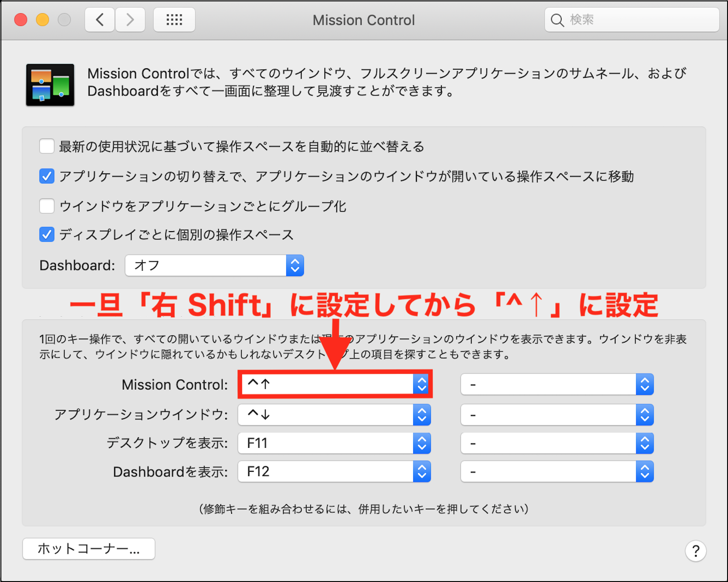Uncheck アプリケーションの切り替えで操作スペースに移動 checkbox
This screenshot has width=728, height=582.
coord(47,176)
